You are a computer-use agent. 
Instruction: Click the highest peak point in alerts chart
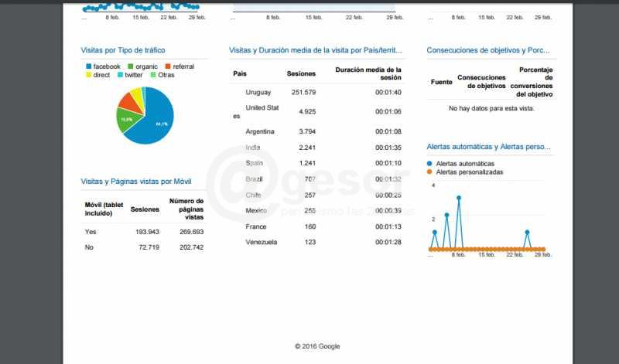tap(459, 198)
